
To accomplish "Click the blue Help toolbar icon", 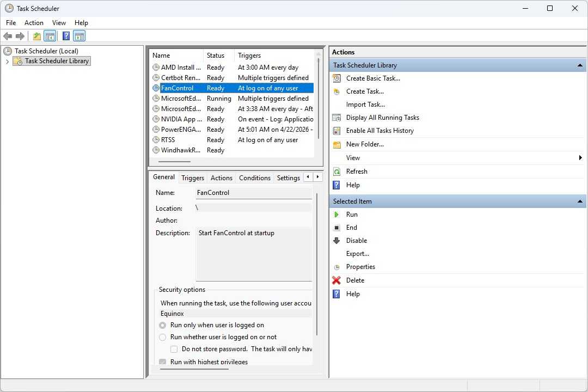I will [66, 36].
